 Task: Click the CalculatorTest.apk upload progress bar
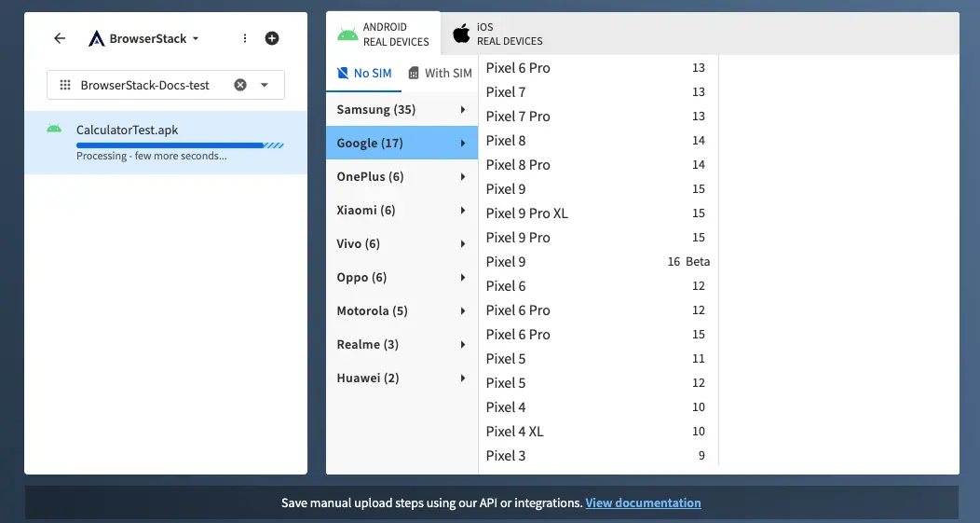coord(180,145)
